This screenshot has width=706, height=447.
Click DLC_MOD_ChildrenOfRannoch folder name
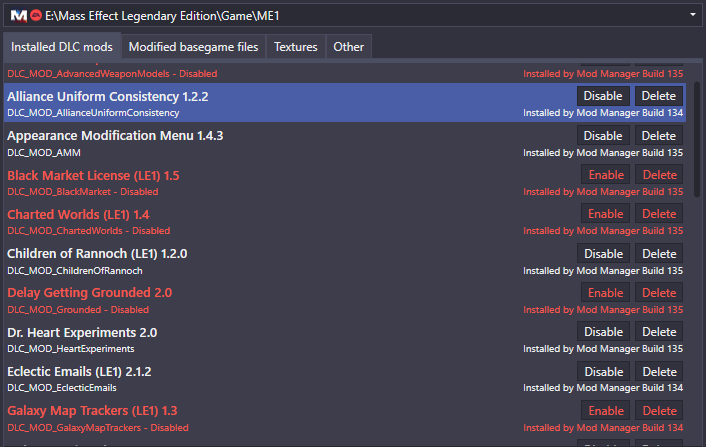coord(75,271)
